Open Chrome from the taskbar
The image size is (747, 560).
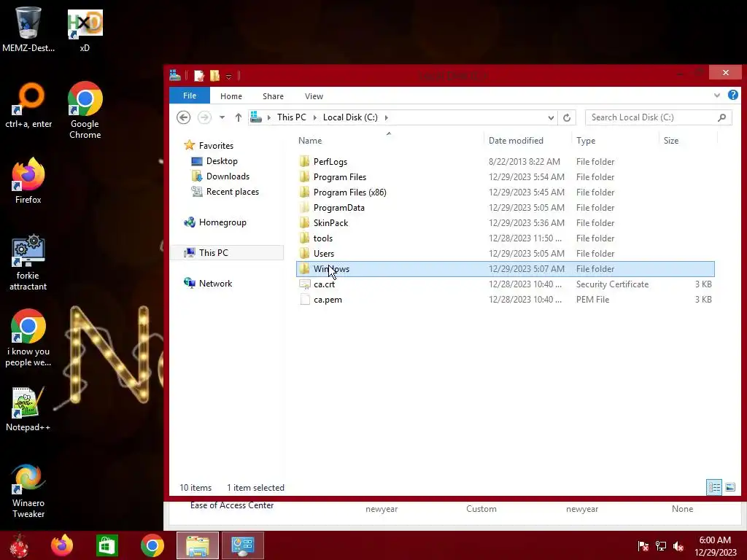point(152,545)
